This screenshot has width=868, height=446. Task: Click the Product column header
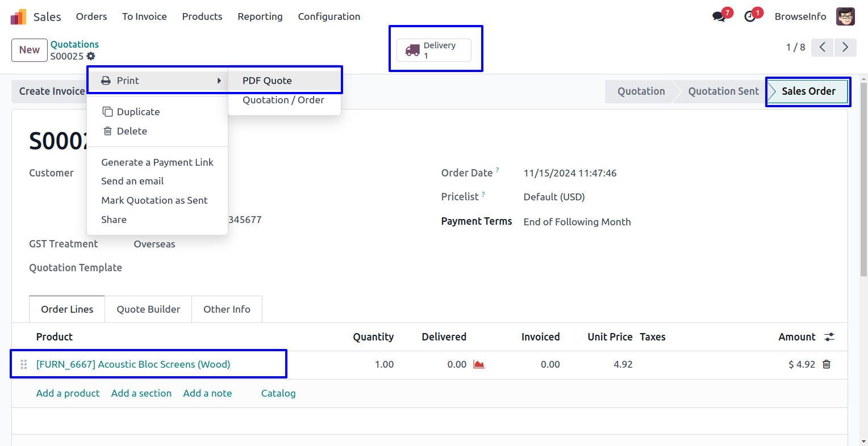pyautogui.click(x=55, y=337)
